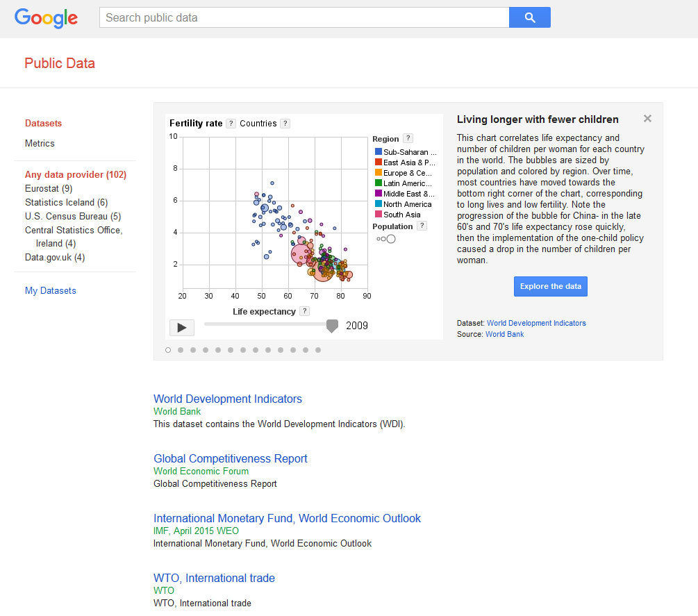Click the green 'WTO' provider text
698x616 pixels.
[164, 590]
